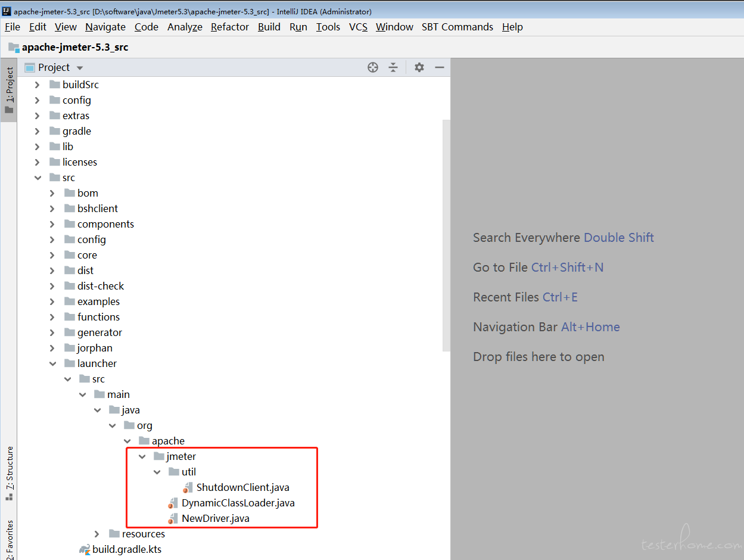Click the Project panel vertical scrollbar
Image resolution: width=744 pixels, height=560 pixels.
pyautogui.click(x=446, y=235)
